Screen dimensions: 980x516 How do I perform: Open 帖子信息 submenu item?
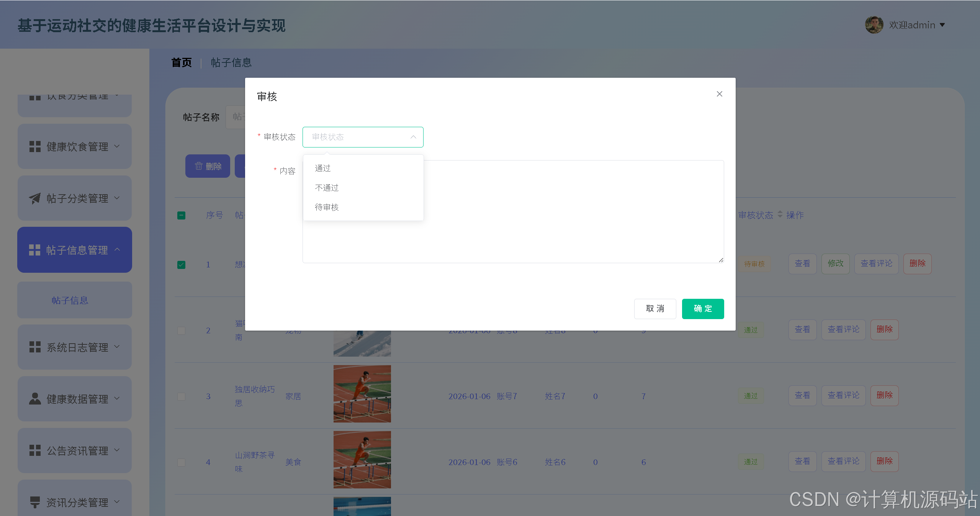pos(75,300)
